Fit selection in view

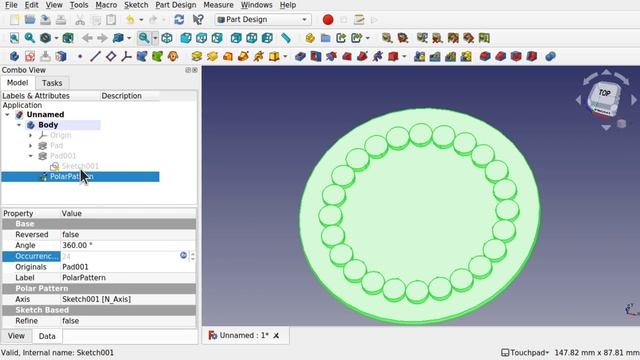(x=30, y=38)
